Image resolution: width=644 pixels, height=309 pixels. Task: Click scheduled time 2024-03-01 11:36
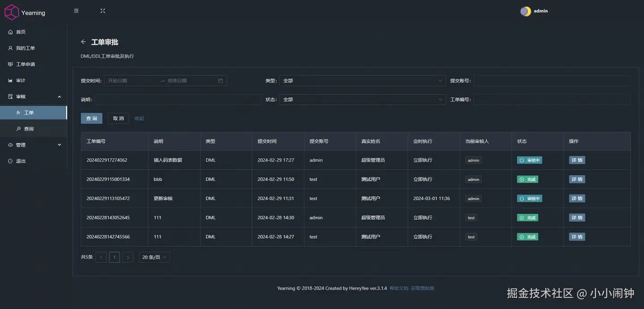432,198
